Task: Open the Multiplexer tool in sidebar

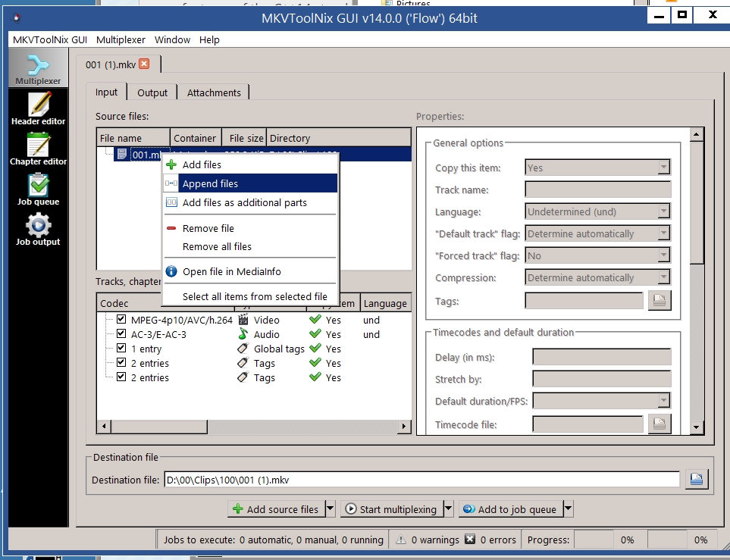Action: pos(38,69)
